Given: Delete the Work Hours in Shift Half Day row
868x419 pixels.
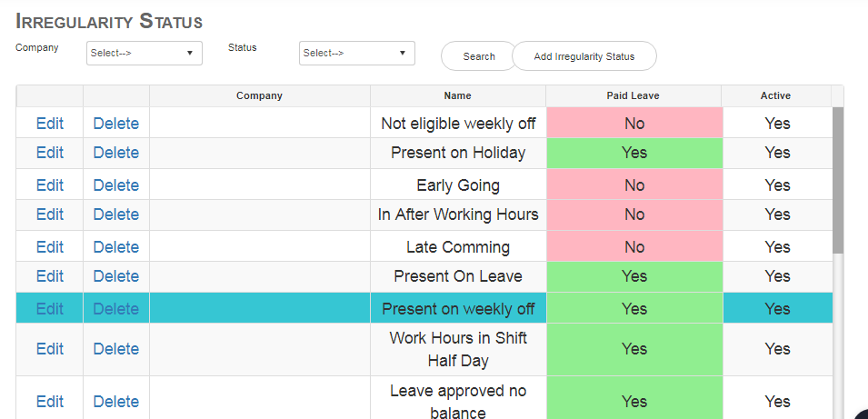Looking at the screenshot, I should click(116, 349).
